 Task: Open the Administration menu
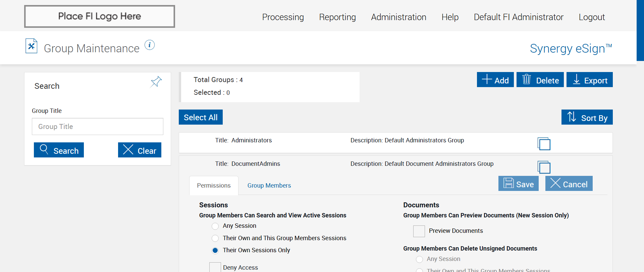click(x=398, y=17)
